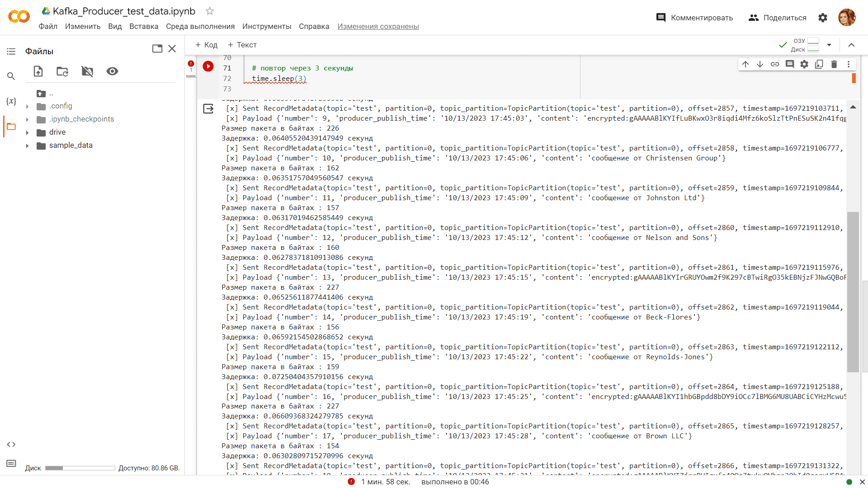Open the variables inspector panel
This screenshot has height=488, width=868.
(11, 101)
